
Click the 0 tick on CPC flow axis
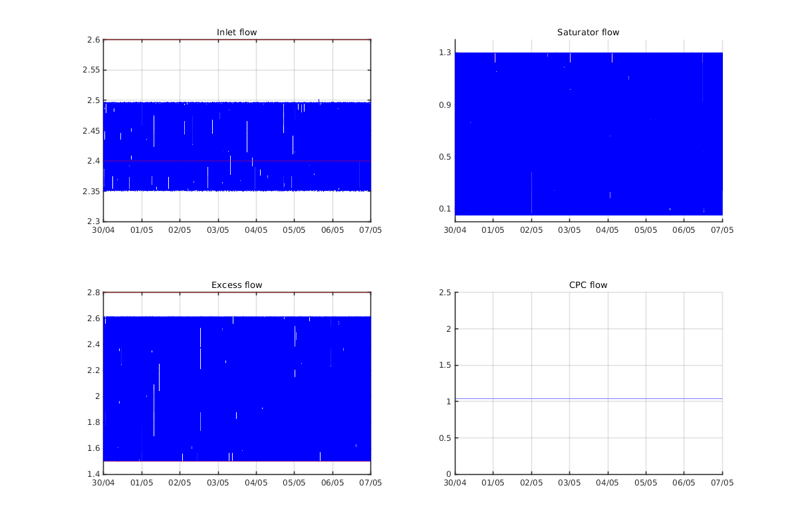pos(450,474)
